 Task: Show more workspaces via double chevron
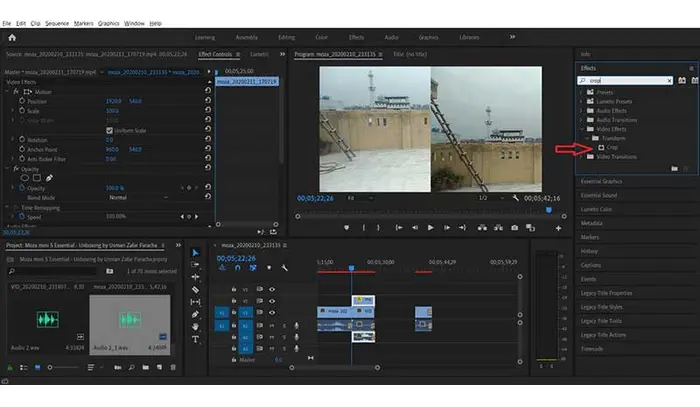[x=512, y=37]
